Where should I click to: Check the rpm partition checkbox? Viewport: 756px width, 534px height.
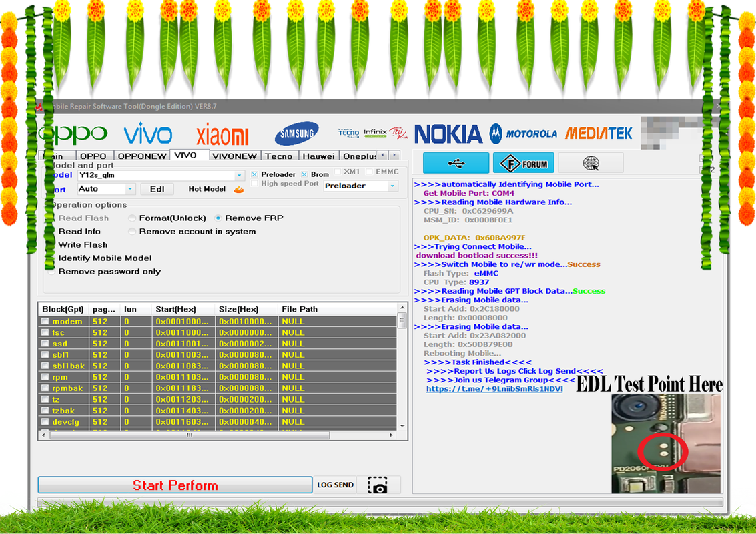[x=45, y=376]
